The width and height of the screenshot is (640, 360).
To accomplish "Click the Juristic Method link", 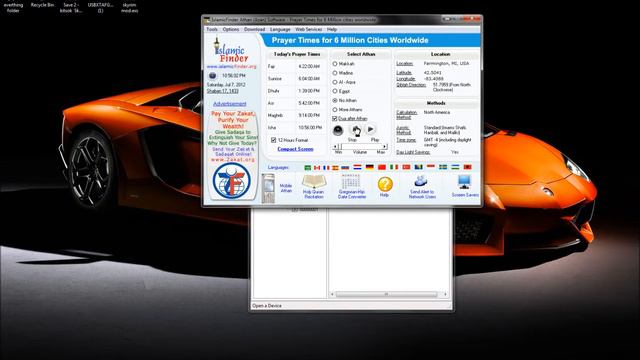I will point(404,130).
